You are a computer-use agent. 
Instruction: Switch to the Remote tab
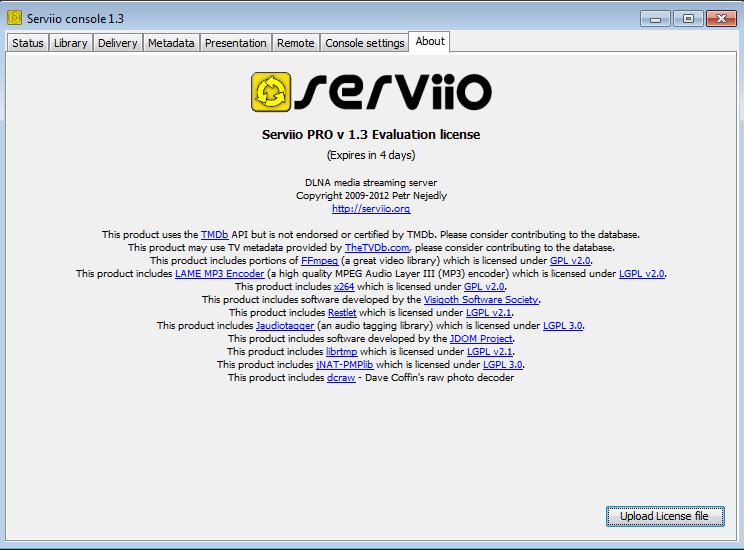(x=296, y=43)
